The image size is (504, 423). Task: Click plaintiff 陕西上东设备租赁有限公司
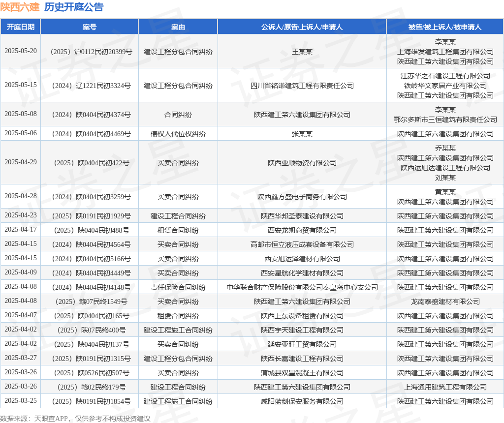[x=302, y=316]
